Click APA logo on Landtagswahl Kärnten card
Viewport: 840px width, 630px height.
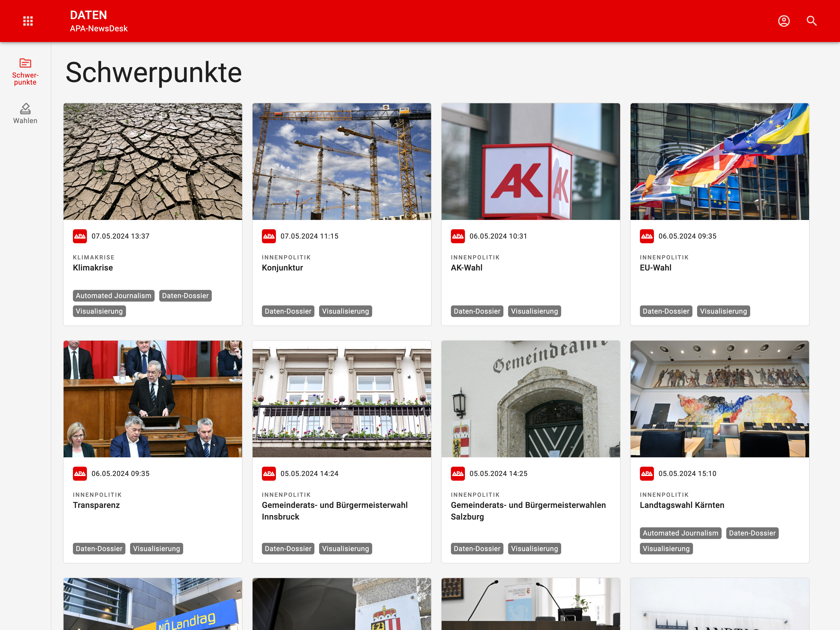pyautogui.click(x=647, y=473)
